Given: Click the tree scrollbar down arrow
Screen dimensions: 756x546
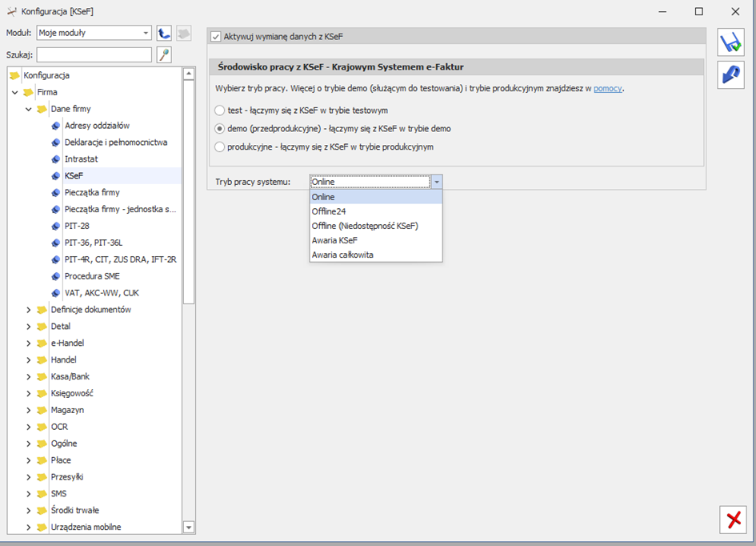Looking at the screenshot, I should tap(189, 528).
